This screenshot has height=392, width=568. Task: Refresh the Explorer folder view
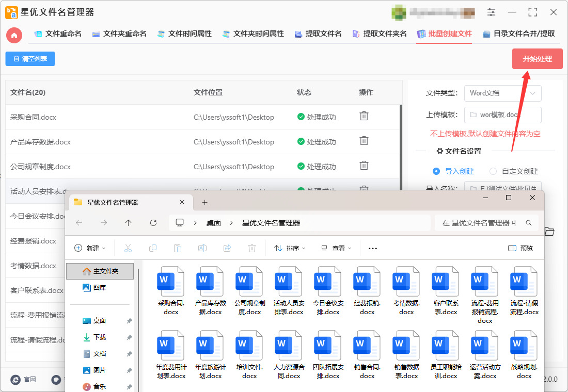pyautogui.click(x=153, y=223)
